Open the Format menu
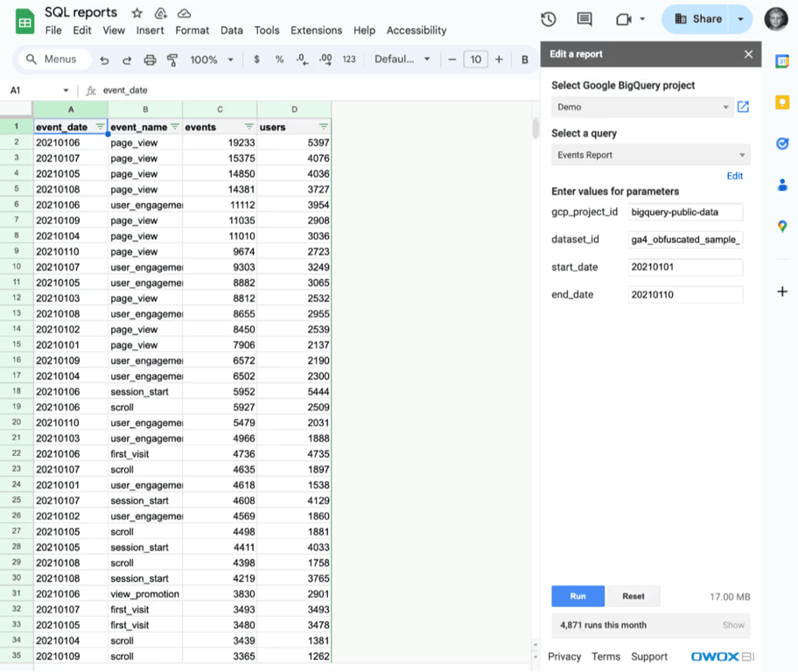798x672 pixels. click(x=192, y=31)
